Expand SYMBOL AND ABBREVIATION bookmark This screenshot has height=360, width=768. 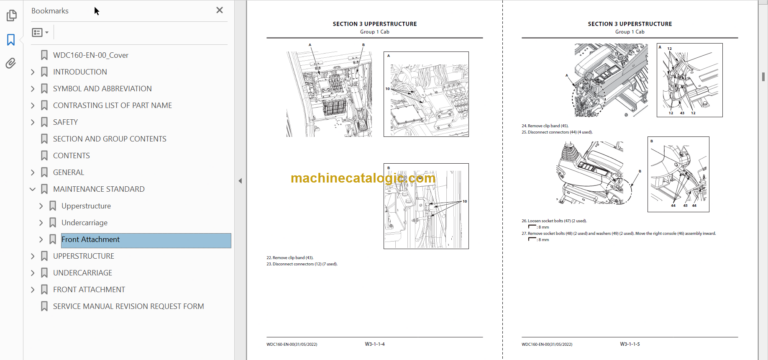pos(33,89)
